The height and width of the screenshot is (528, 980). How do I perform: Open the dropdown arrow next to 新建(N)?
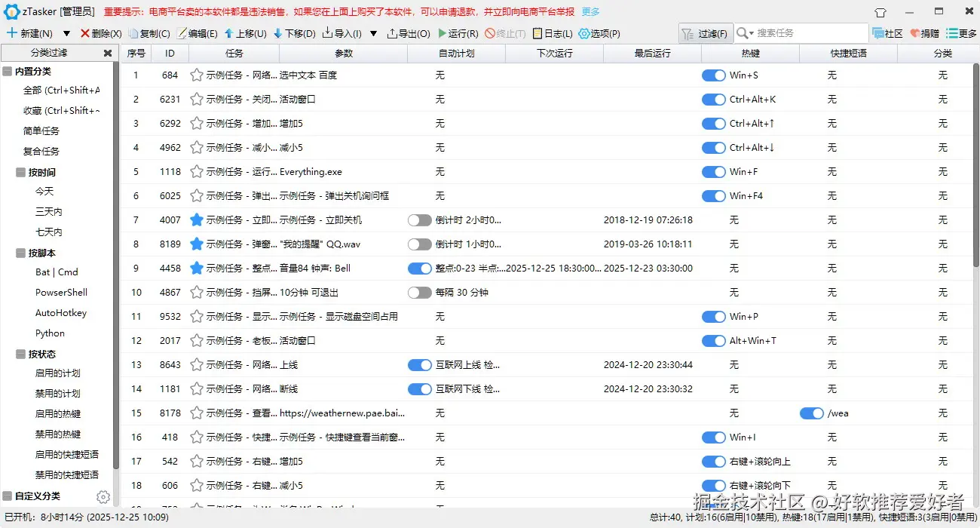tap(66, 34)
